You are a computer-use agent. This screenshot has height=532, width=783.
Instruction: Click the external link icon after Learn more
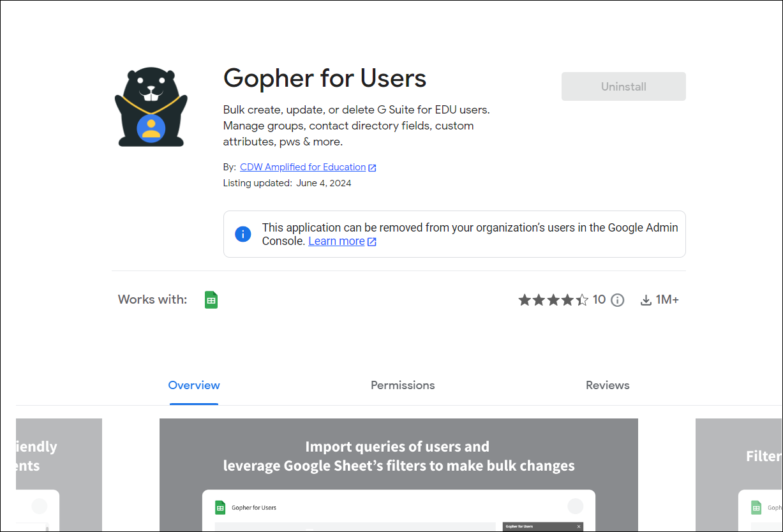tap(372, 242)
